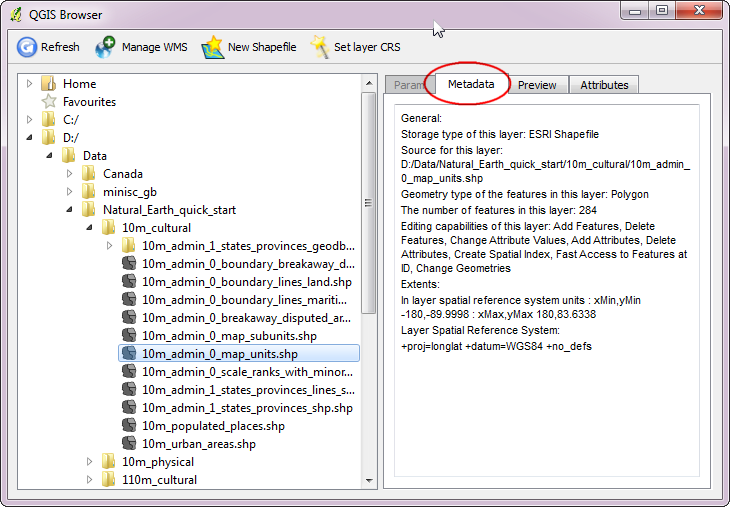Screen dimensions: 730x507
Task: Click the Natural_Earth_quick_start folder icon
Action: pos(88,210)
